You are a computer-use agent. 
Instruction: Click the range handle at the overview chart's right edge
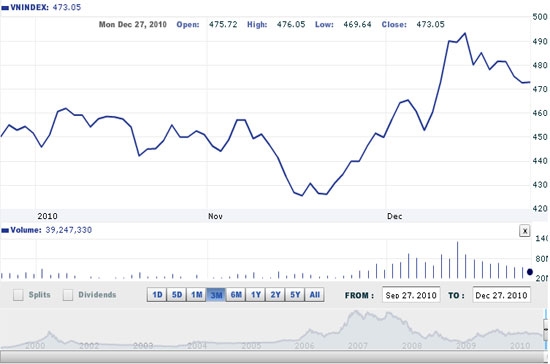[x=546, y=330]
